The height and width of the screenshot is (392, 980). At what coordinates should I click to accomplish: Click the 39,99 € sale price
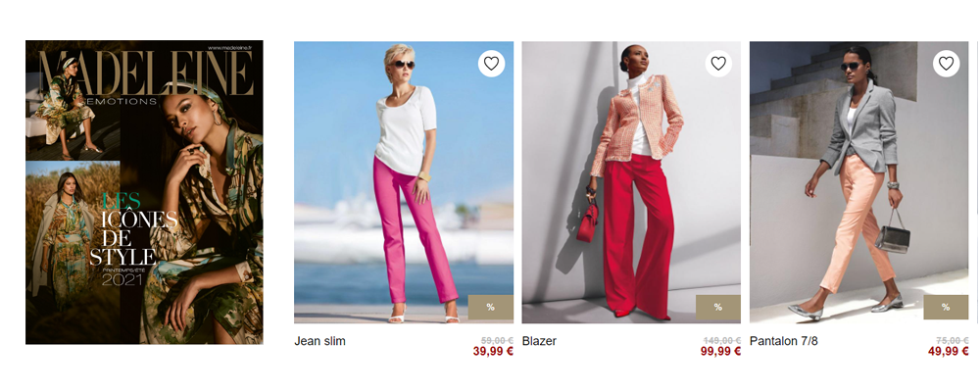pyautogui.click(x=493, y=352)
